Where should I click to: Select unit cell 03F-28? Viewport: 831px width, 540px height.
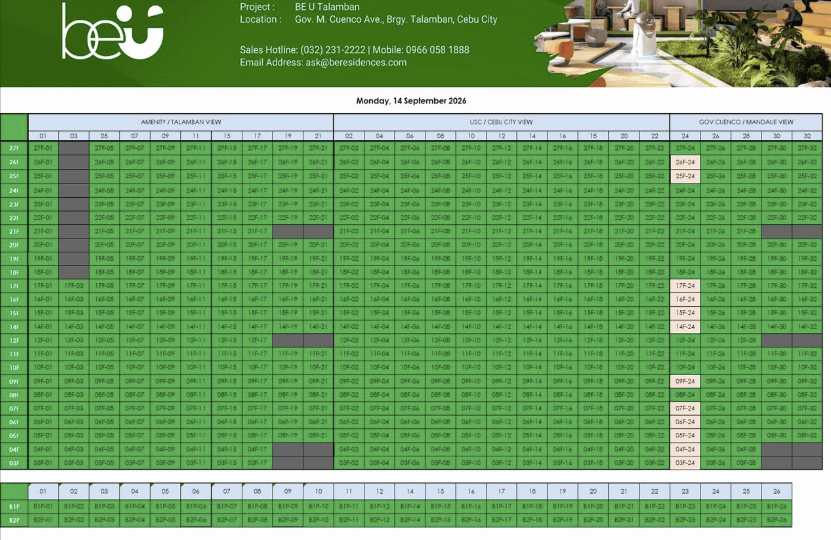click(746, 463)
